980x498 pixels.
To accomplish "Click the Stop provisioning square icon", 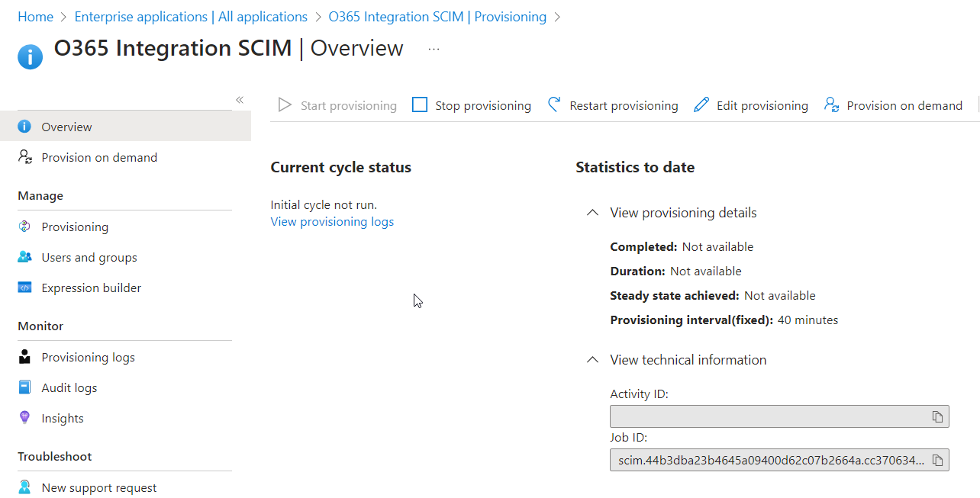I will click(420, 105).
